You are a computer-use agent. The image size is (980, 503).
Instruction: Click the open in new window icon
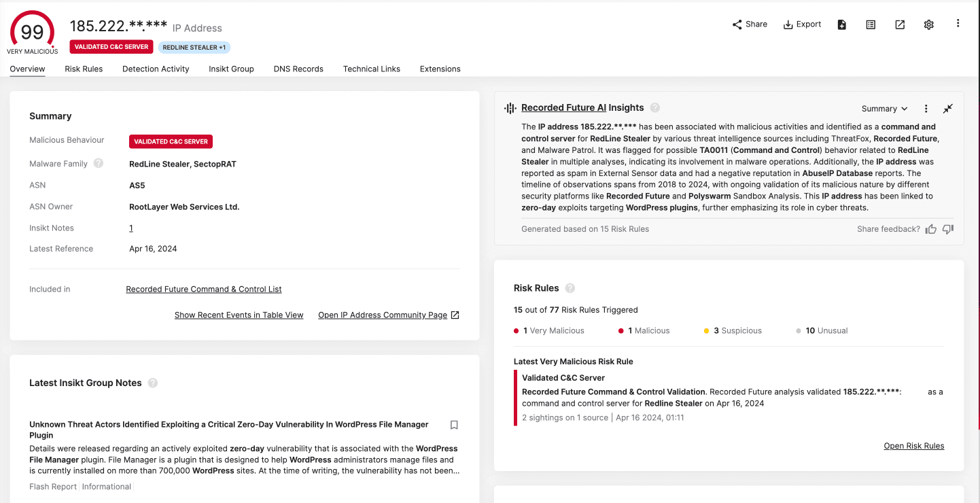coord(899,24)
